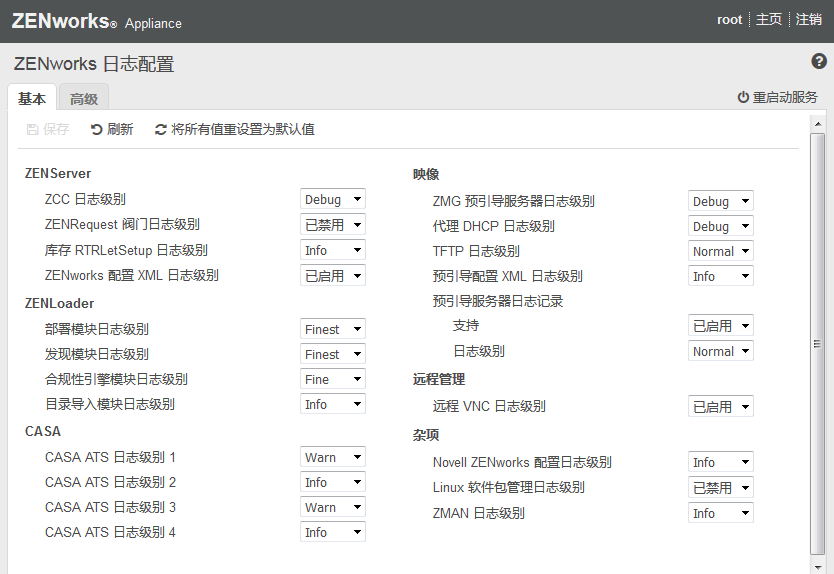Click scrollbar down arrow
Viewport: 834px width, 574px height.
[x=818, y=567]
